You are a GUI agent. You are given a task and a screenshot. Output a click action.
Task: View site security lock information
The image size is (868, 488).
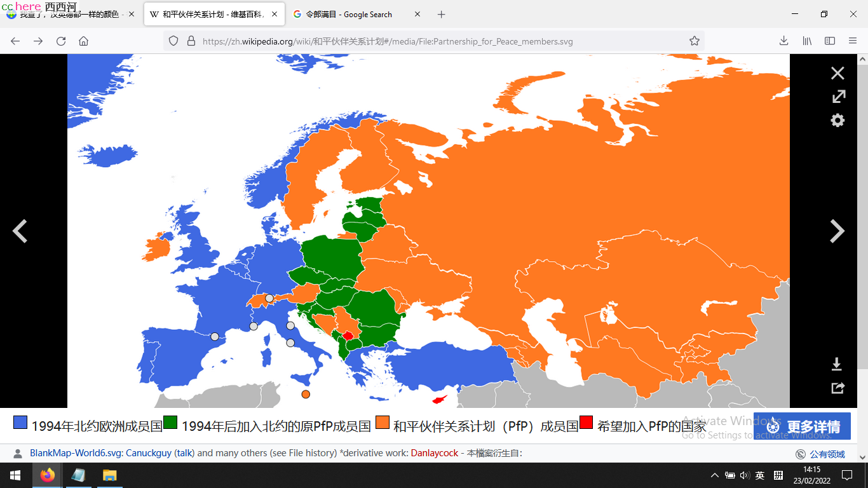(190, 41)
